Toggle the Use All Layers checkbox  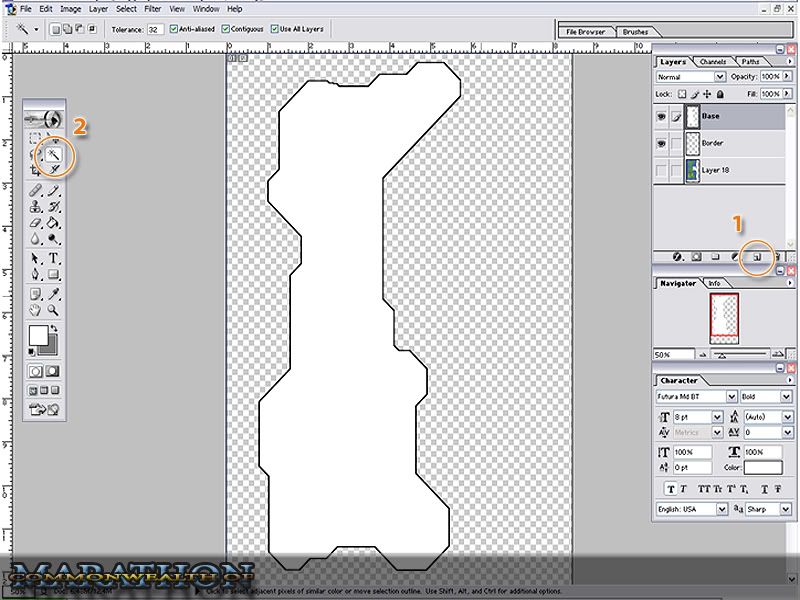(x=275, y=30)
